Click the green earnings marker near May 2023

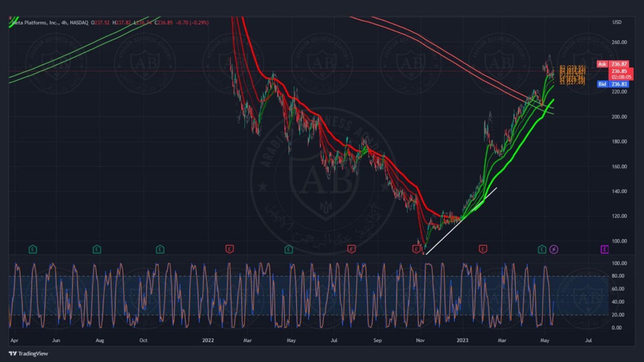[x=542, y=249]
